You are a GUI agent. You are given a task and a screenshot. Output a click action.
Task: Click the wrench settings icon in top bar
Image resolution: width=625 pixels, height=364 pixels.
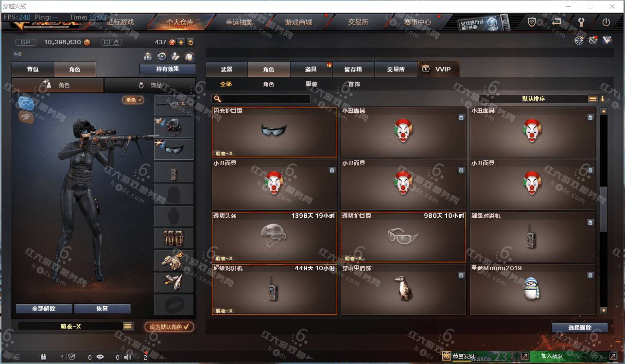click(x=581, y=22)
